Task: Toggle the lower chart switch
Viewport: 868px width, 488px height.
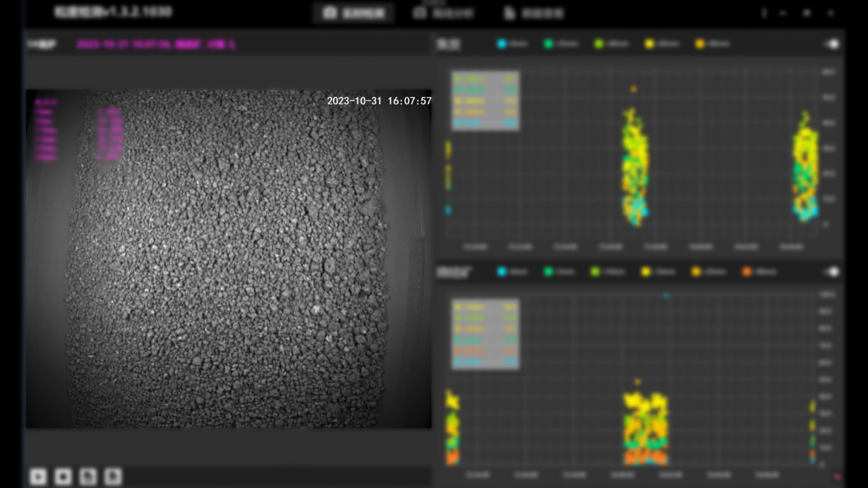Action: [832, 272]
